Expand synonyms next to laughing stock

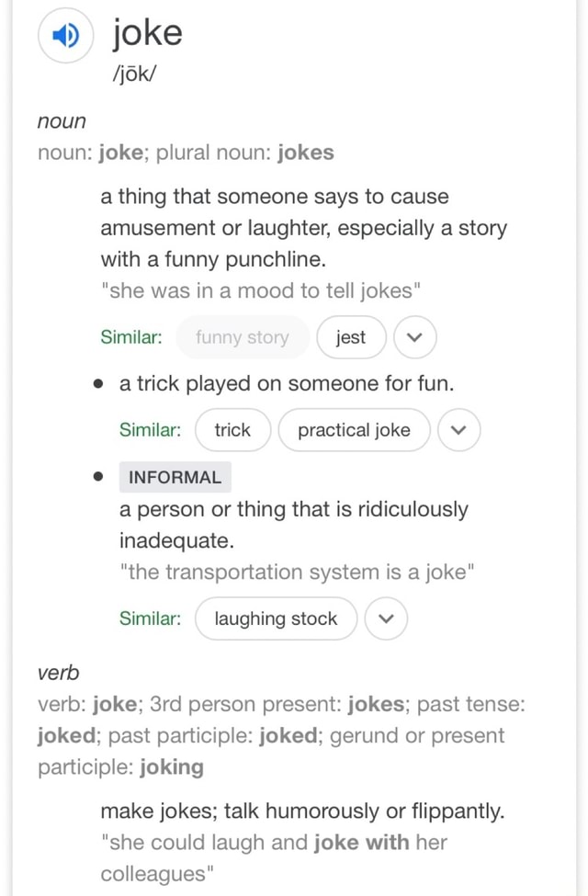[x=386, y=618]
